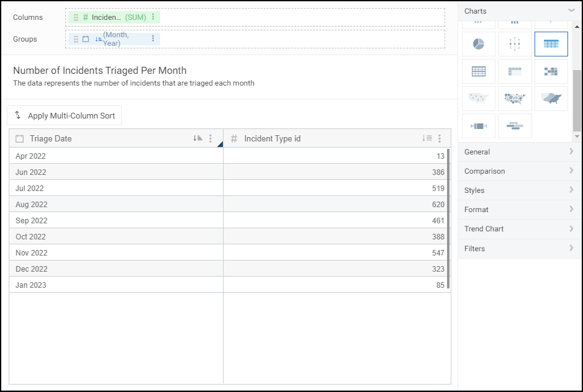Toggle sort on Incident Type id column

coord(427,139)
